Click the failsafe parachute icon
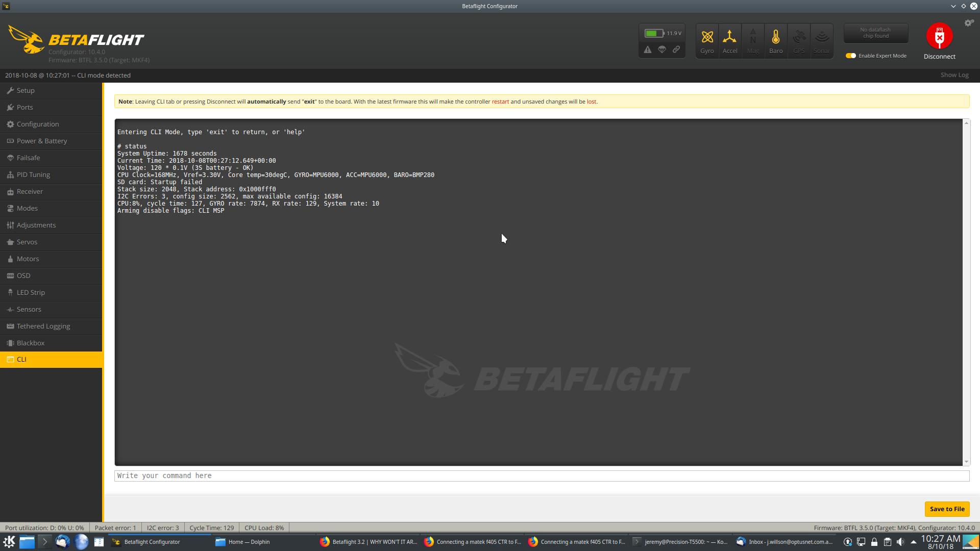980x551 pixels. 662,49
